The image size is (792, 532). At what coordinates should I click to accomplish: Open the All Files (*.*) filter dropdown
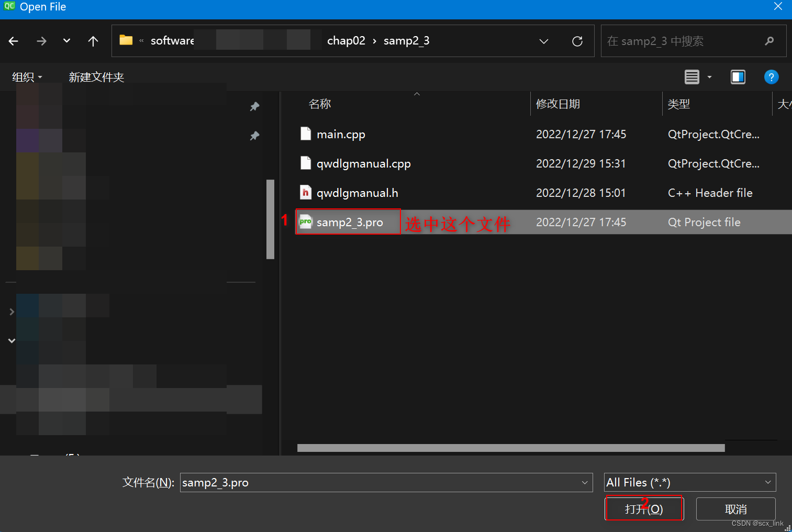690,482
